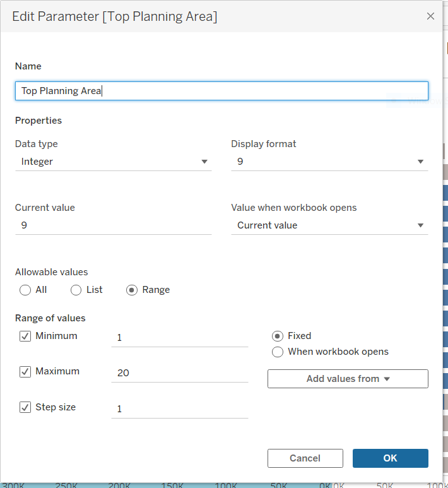Click the Minimum value input field
The width and height of the screenshot is (448, 488).
coord(179,338)
